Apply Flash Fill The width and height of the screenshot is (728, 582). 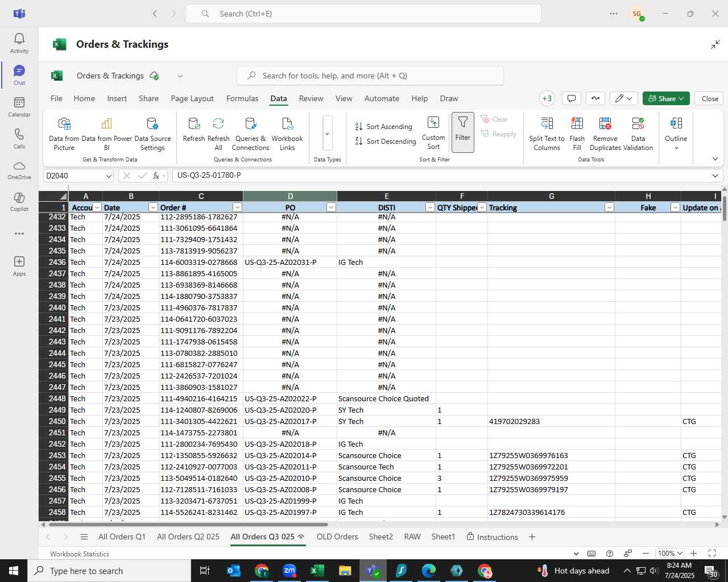(577, 134)
